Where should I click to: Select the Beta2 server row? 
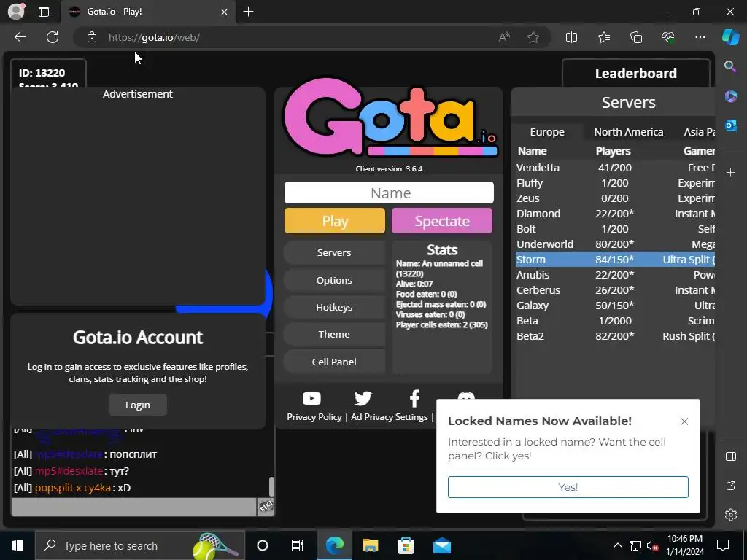point(615,335)
